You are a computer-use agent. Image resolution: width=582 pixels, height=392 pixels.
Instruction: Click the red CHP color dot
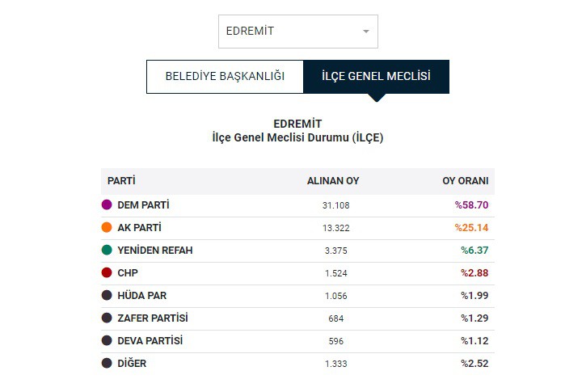coord(107,272)
